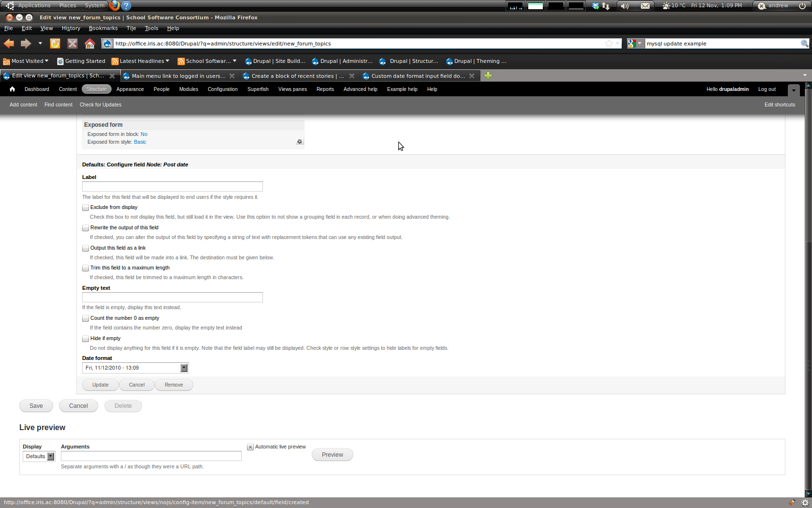This screenshot has height=508, width=812.
Task: Open the Date format dropdown
Action: point(184,368)
